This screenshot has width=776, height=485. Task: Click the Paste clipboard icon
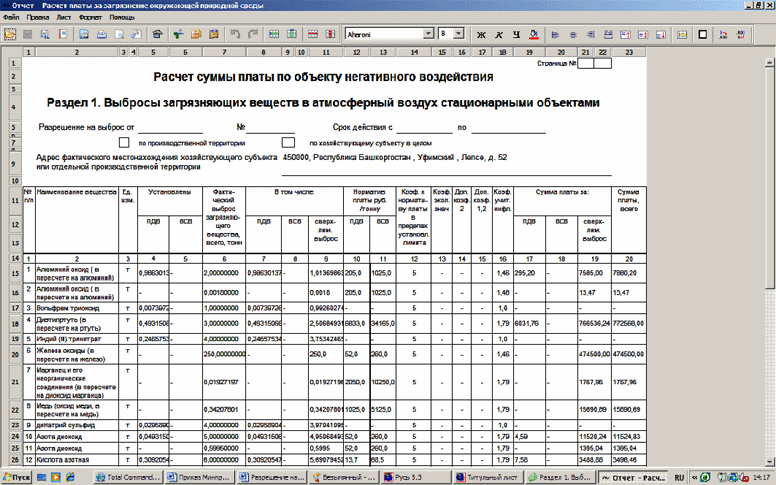pyautogui.click(x=214, y=34)
